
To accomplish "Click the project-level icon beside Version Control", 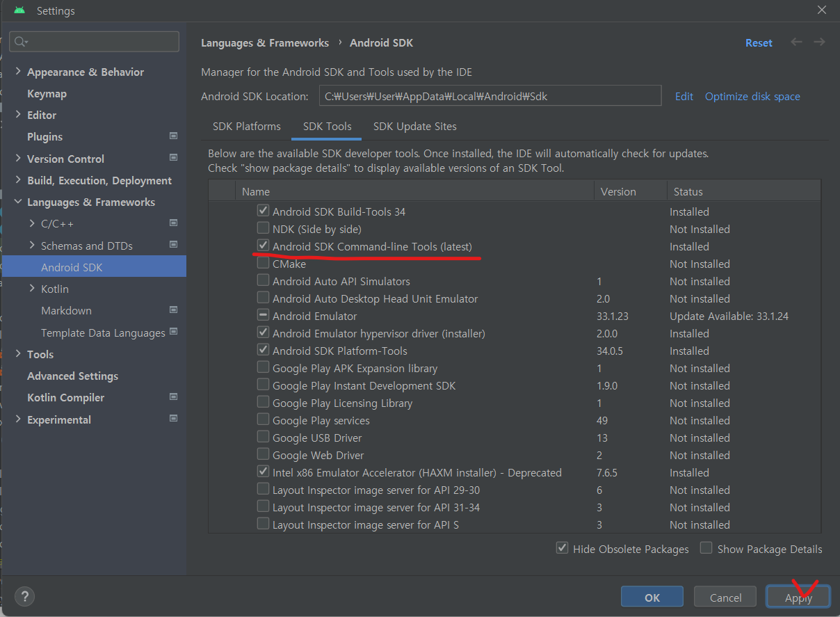I will click(x=173, y=158).
